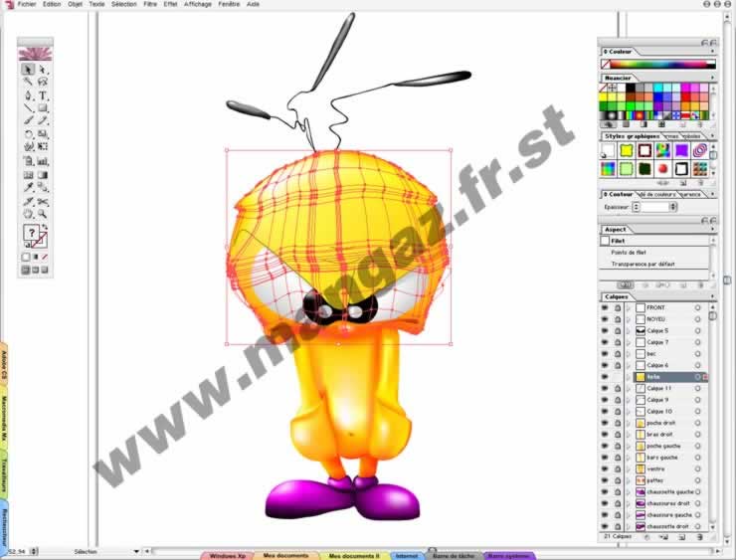Select the Mesh tool
Image resolution: width=736 pixels, height=560 pixels.
pos(28,175)
